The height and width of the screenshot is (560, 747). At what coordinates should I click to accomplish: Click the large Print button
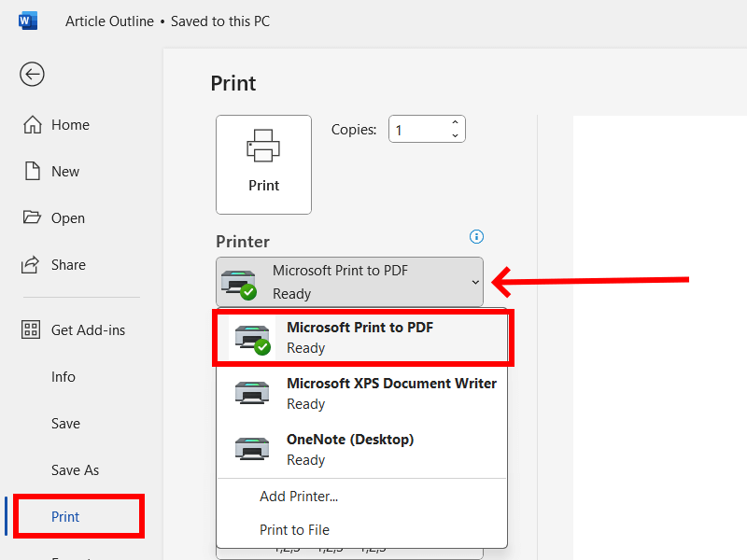263,164
